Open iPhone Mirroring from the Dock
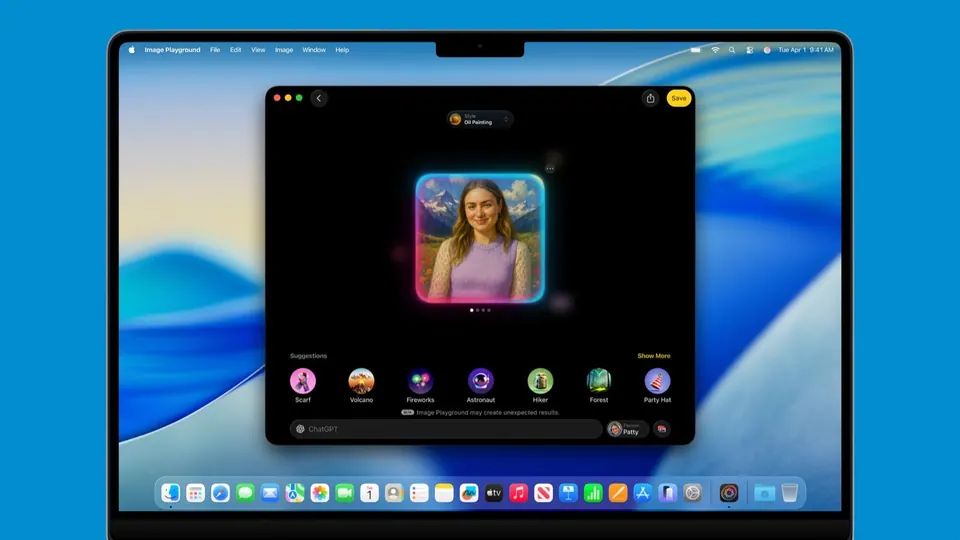Screen dimensions: 960x540 point(667,493)
